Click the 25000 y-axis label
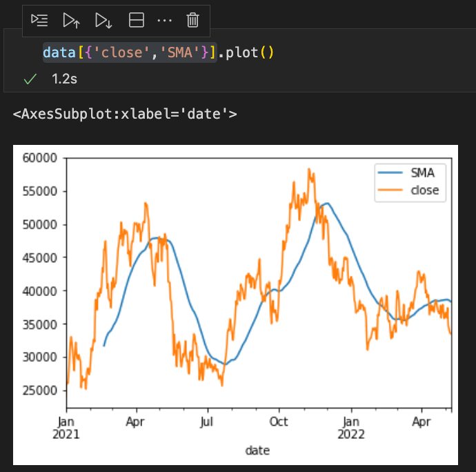The height and width of the screenshot is (472, 476). [x=40, y=391]
